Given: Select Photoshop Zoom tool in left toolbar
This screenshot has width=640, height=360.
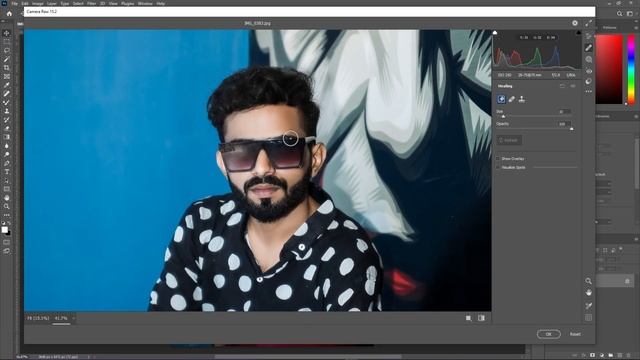Looking at the screenshot, I should coord(7,207).
